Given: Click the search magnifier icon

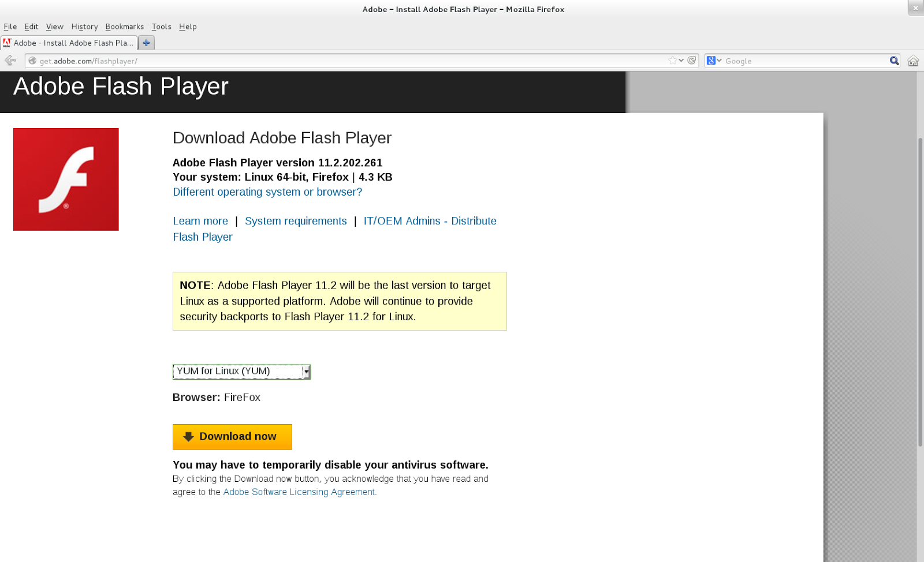Looking at the screenshot, I should click(894, 61).
